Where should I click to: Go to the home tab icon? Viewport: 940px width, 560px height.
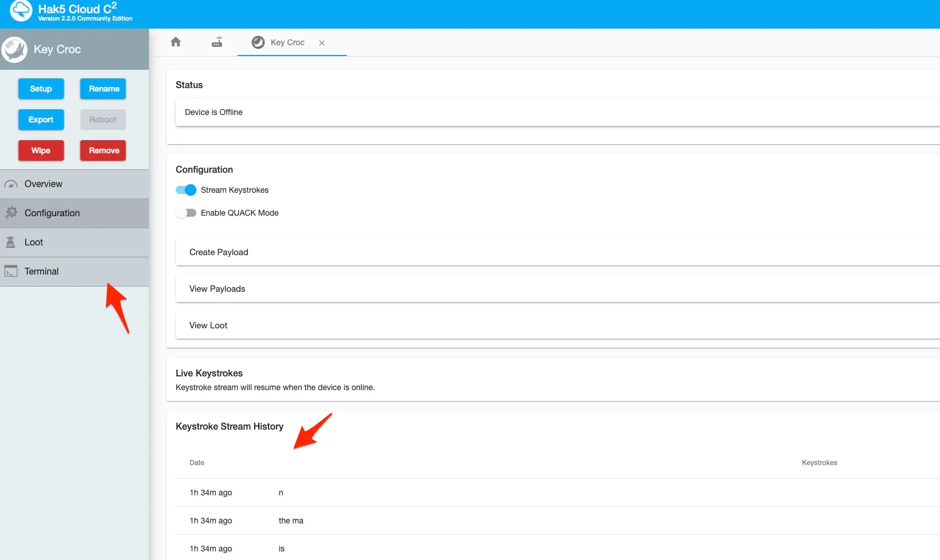tap(176, 42)
